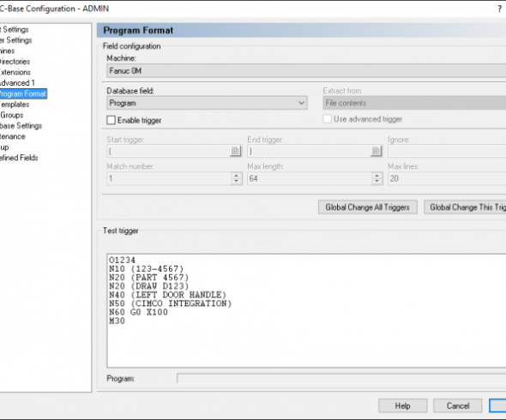The height and width of the screenshot is (420, 506).
Task: Click Global Change All Triggers button
Action: click(x=368, y=207)
